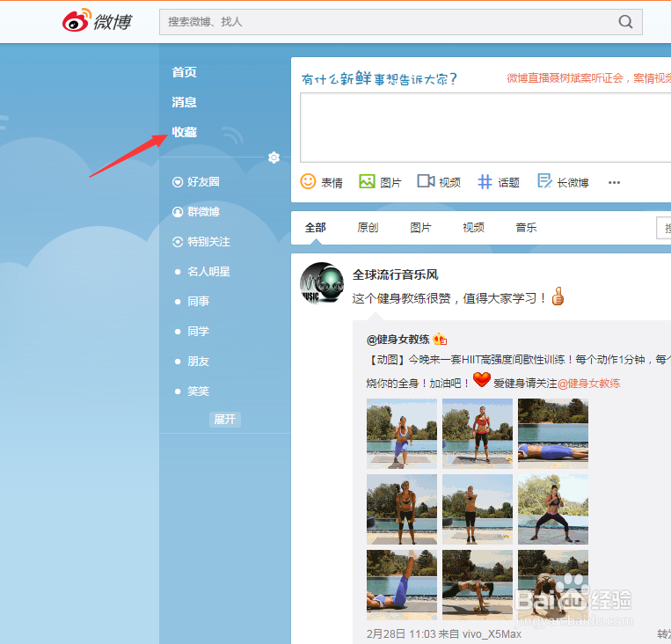Click the post compose text area
This screenshot has width=671, height=644.
click(x=485, y=128)
